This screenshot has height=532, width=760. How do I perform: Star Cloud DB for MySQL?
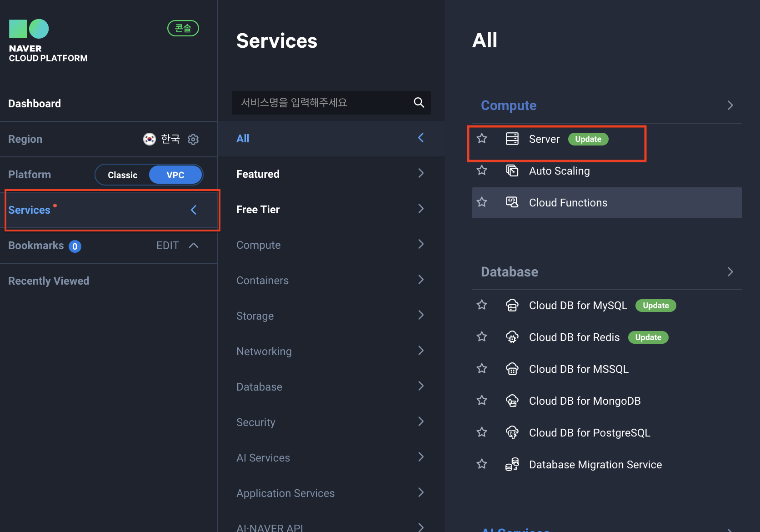482,305
